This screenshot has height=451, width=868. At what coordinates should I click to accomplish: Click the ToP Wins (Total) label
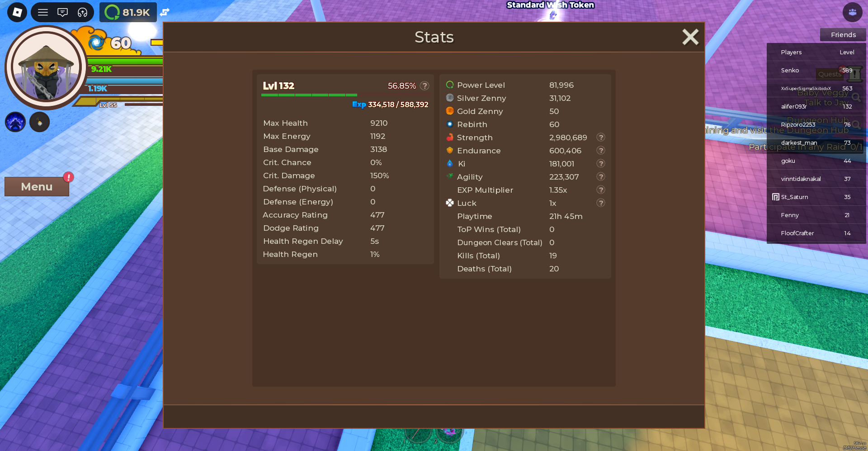tap(489, 229)
